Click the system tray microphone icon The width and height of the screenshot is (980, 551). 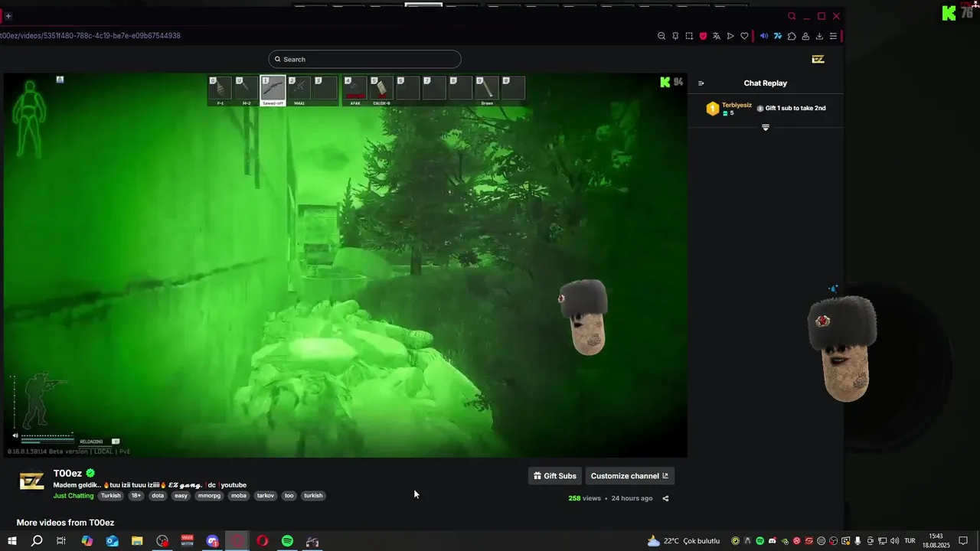[x=857, y=541]
